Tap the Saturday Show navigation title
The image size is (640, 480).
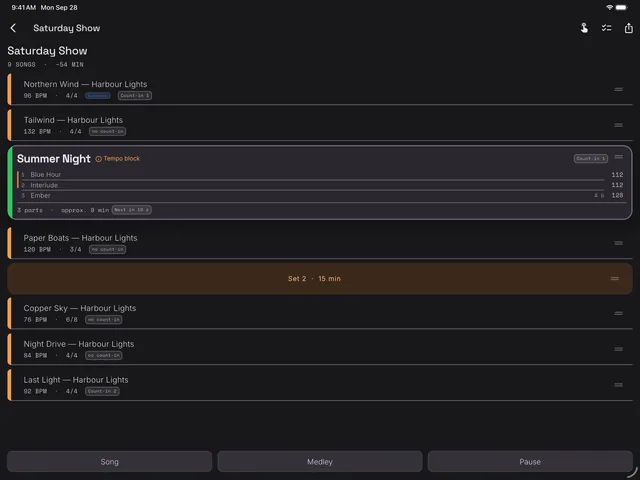pos(67,28)
